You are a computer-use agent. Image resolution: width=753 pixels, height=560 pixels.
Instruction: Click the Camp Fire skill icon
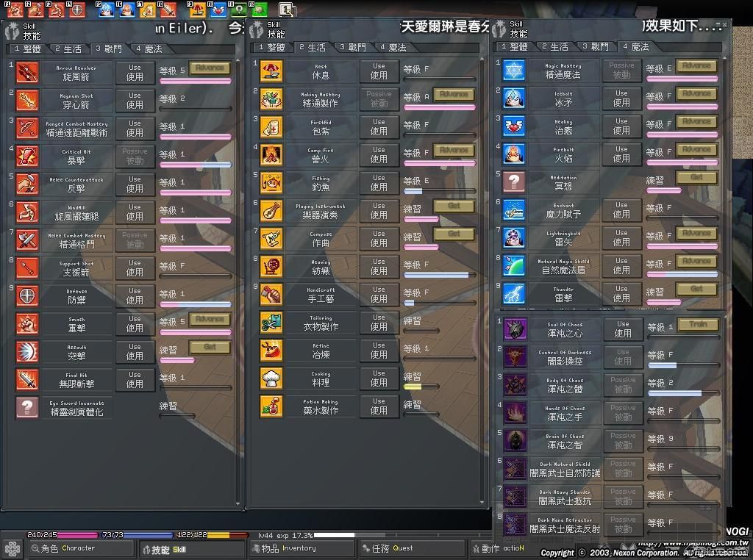coord(271,155)
